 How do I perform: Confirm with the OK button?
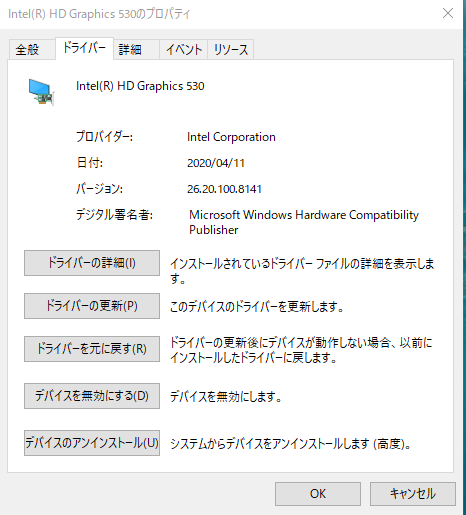[318, 494]
